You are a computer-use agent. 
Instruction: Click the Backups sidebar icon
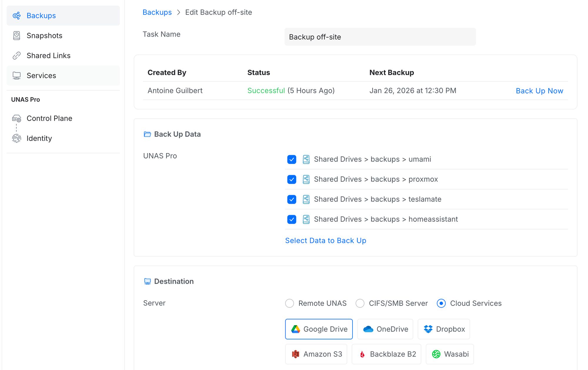tap(16, 16)
